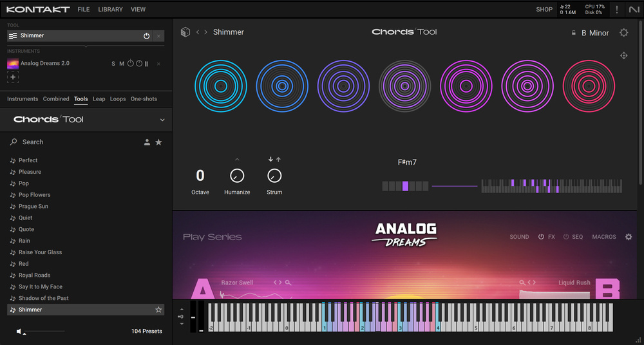
Task: Expand the arrow above Humanize
Action: [x=237, y=160]
